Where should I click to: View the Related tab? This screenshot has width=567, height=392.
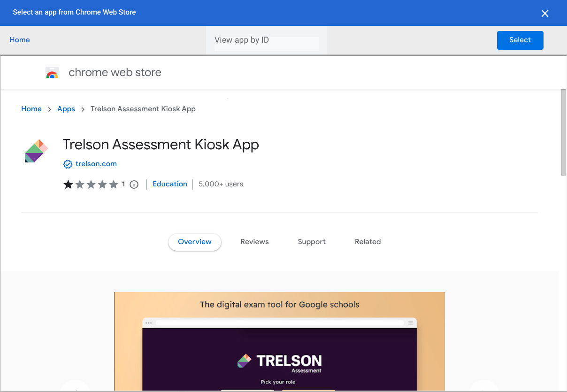(368, 241)
